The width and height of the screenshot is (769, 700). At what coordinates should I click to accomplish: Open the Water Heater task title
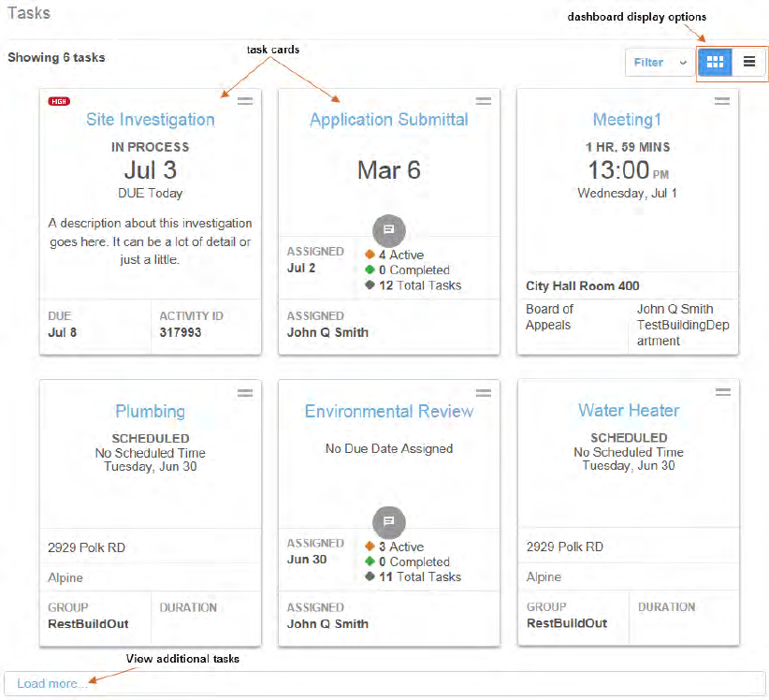pos(629,410)
